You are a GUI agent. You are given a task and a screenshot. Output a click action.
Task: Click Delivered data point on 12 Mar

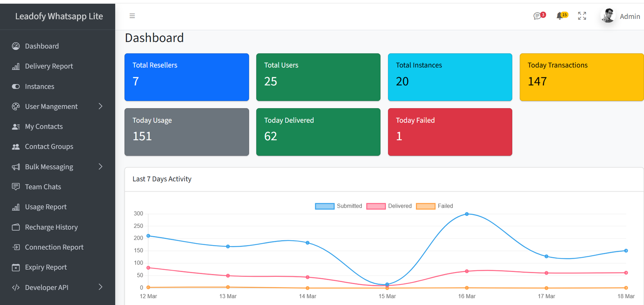149,268
